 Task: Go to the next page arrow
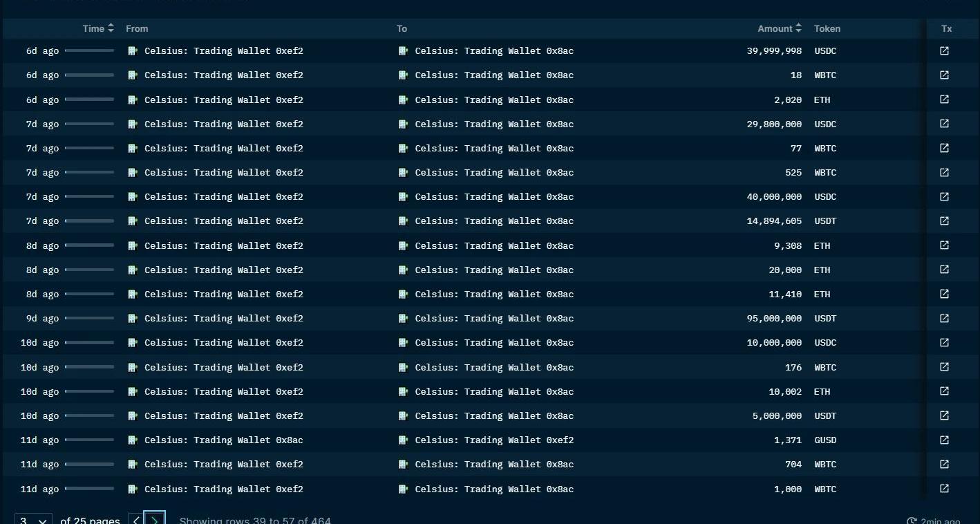(155, 520)
